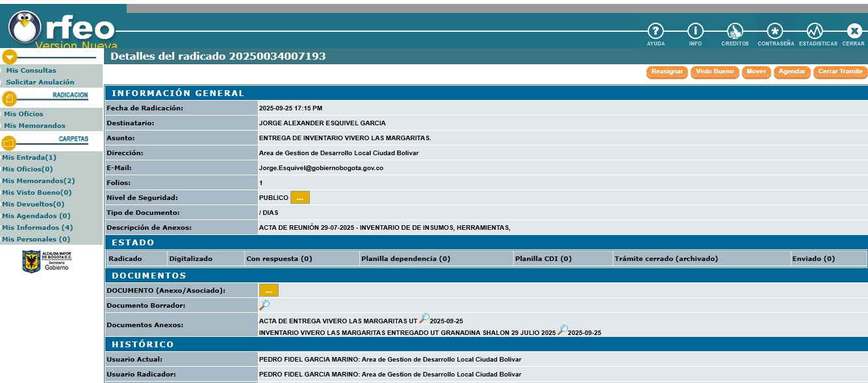Click the Contraseña password icon
This screenshot has width=868, height=383.
pyautogui.click(x=775, y=31)
